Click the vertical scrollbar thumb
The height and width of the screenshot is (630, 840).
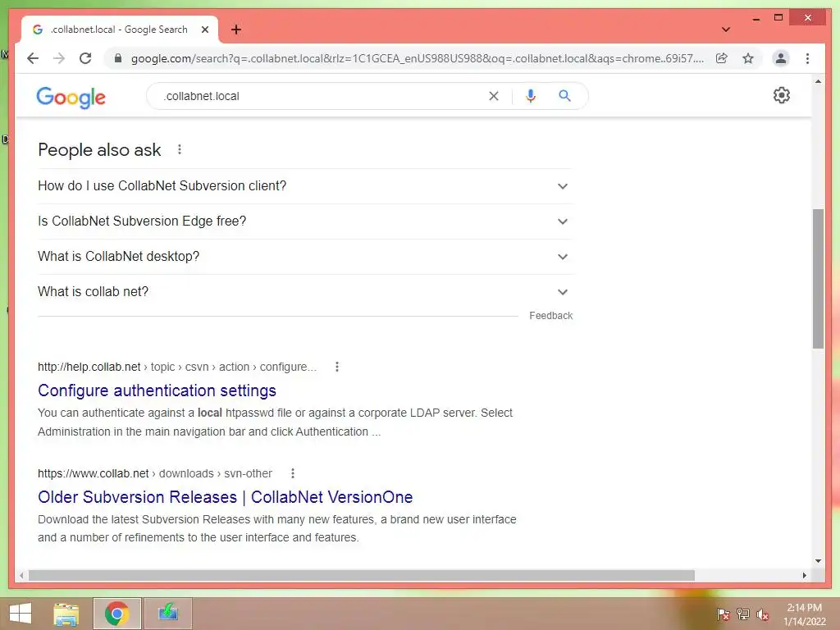click(818, 279)
